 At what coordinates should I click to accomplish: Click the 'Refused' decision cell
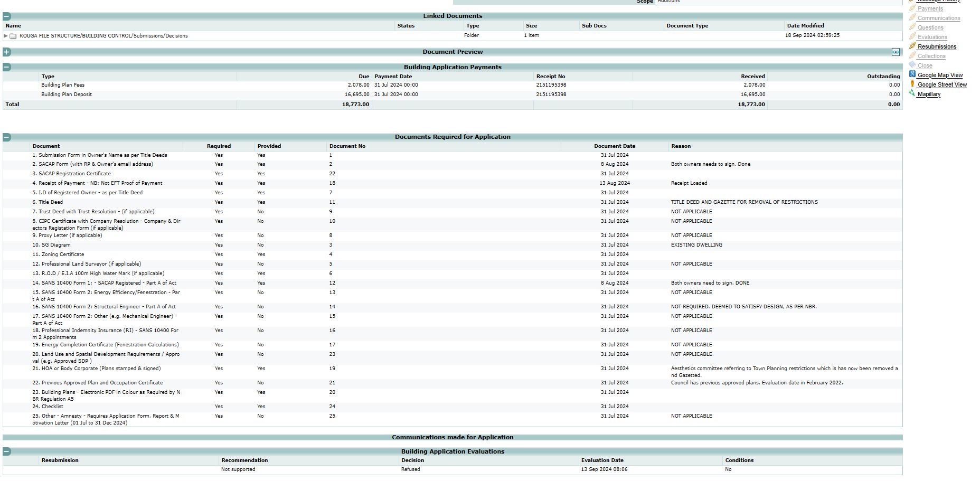411,469
